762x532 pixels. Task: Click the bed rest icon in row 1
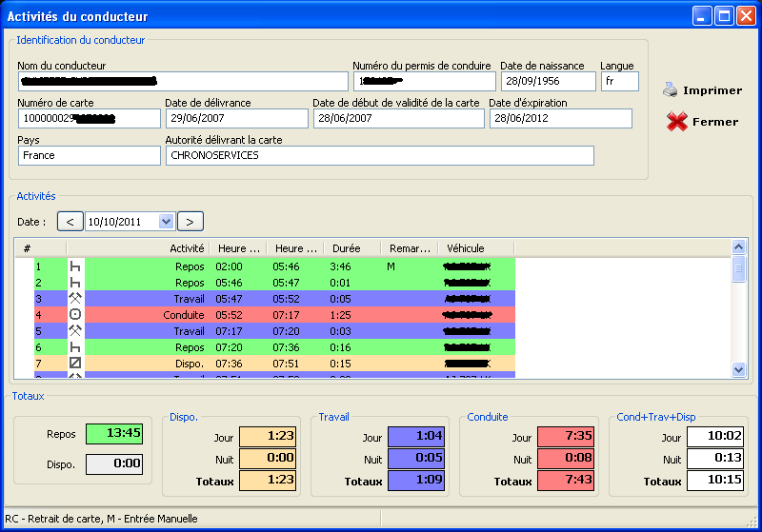point(75,266)
